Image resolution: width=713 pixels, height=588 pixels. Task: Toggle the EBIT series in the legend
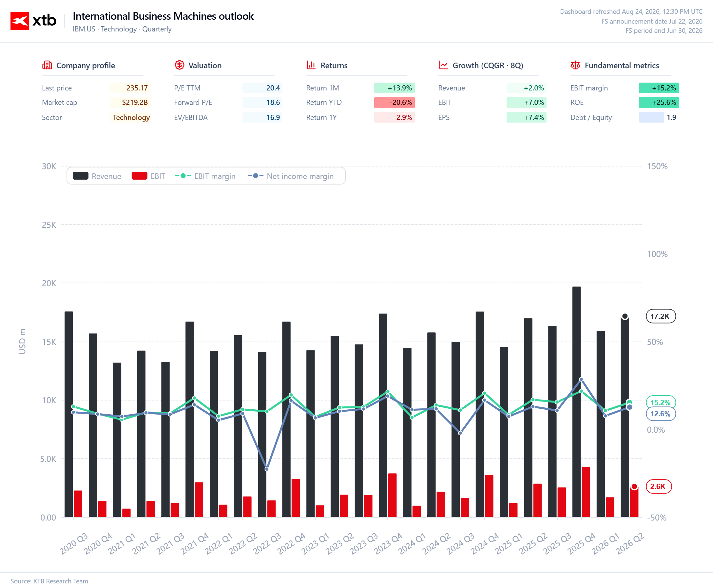pos(148,176)
